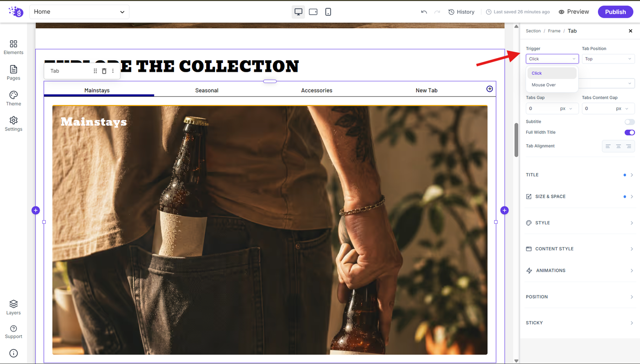
Task: Open the page Preview
Action: click(574, 12)
